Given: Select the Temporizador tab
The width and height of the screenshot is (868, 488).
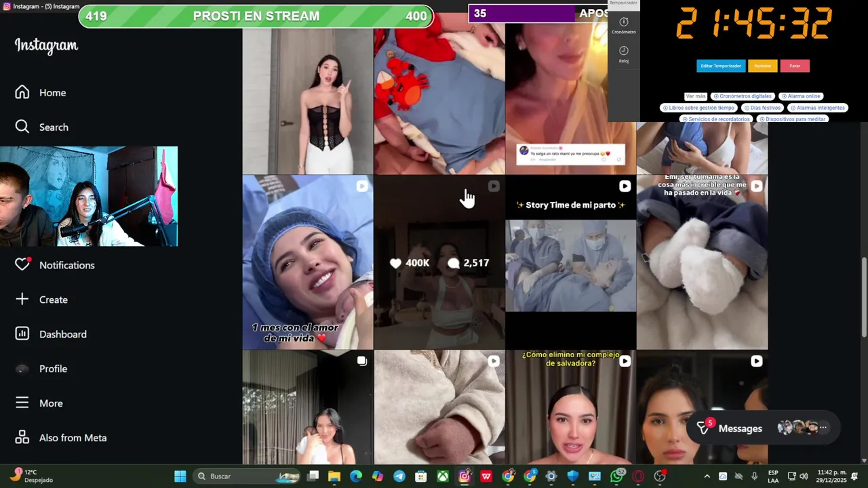Looking at the screenshot, I should pos(624,3).
